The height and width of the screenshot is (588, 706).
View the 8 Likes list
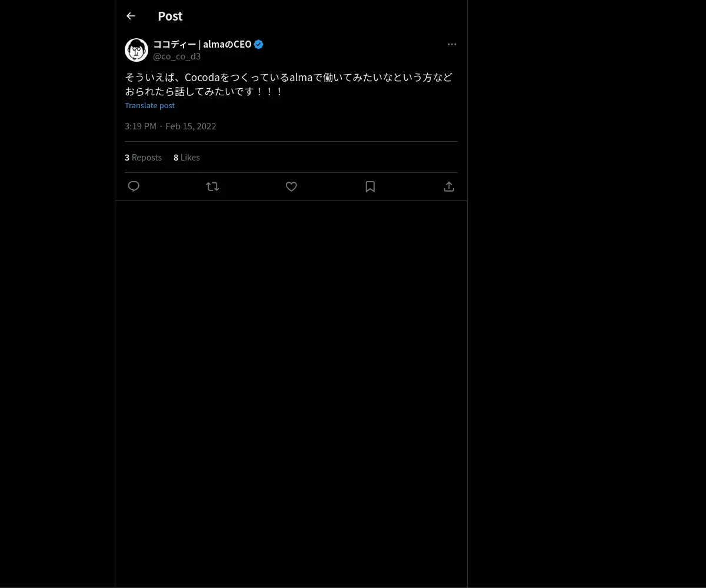pyautogui.click(x=187, y=157)
